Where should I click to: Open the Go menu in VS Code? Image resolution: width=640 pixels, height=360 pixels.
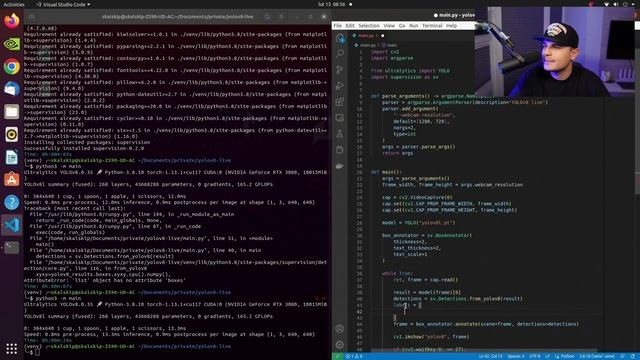point(402,26)
